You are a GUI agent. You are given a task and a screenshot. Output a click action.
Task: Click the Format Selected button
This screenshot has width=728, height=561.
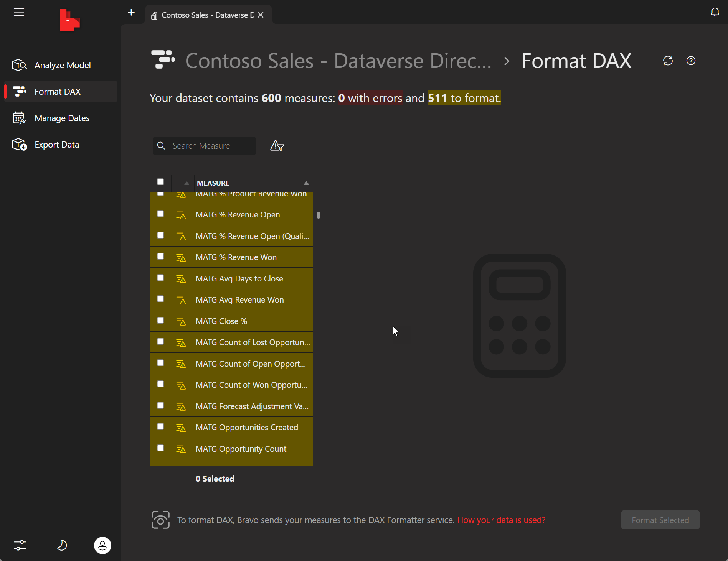click(x=660, y=520)
